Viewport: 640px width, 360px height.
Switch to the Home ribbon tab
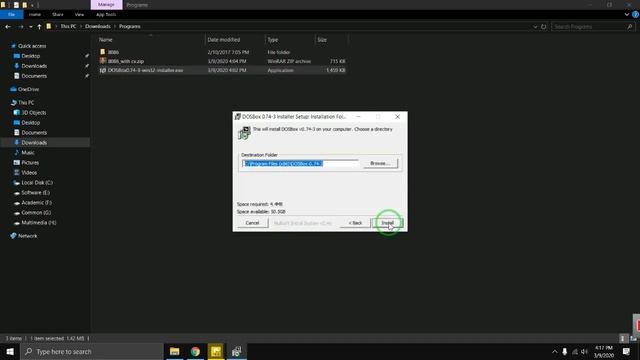tap(35, 14)
